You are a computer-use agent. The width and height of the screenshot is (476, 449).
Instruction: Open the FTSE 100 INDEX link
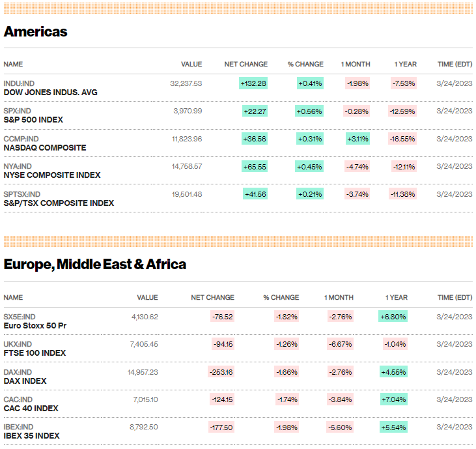35,353
